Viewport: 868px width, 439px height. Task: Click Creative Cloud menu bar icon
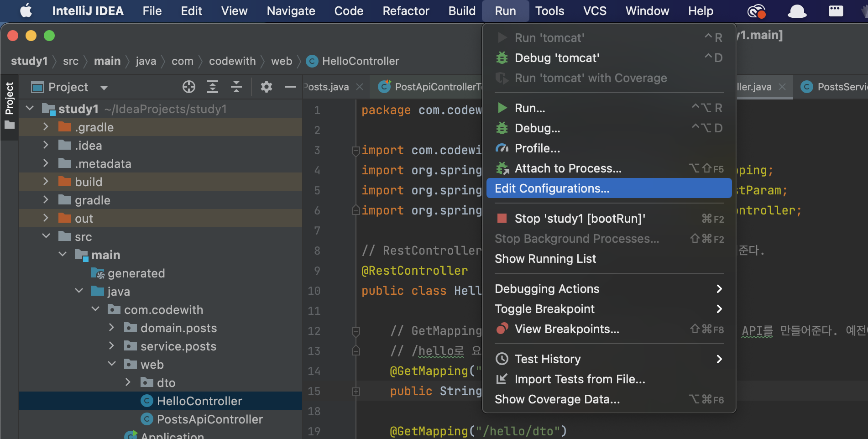point(756,11)
